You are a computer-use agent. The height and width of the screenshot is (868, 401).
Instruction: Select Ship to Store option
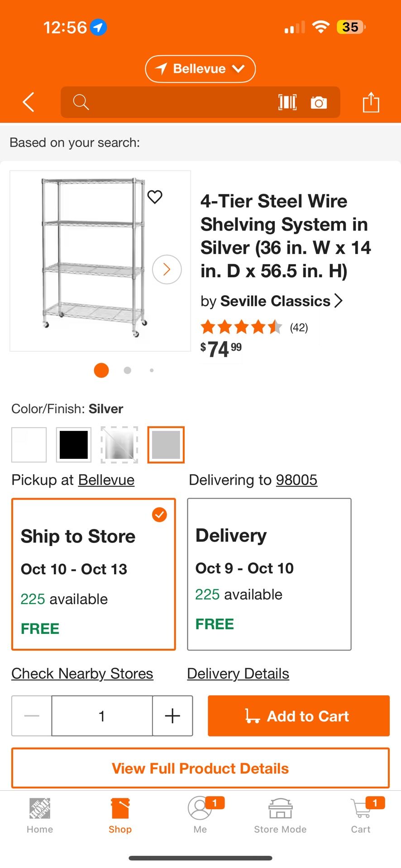point(94,574)
